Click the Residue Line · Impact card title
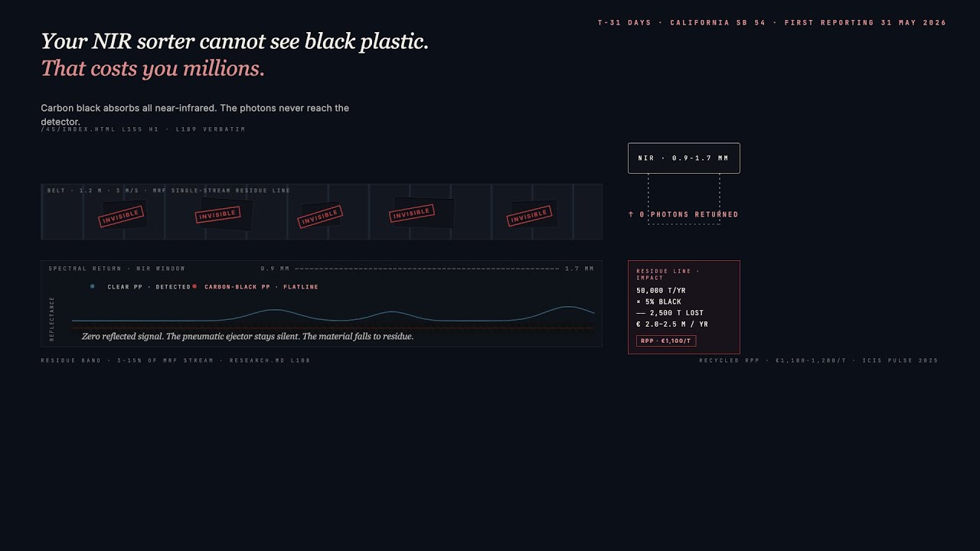This screenshot has width=980, height=551. click(x=668, y=274)
